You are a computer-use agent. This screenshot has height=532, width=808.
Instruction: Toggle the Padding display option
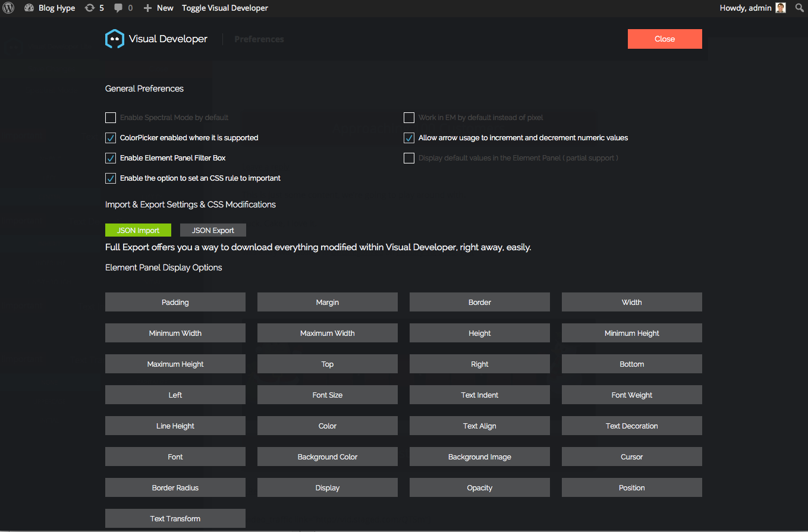click(175, 302)
